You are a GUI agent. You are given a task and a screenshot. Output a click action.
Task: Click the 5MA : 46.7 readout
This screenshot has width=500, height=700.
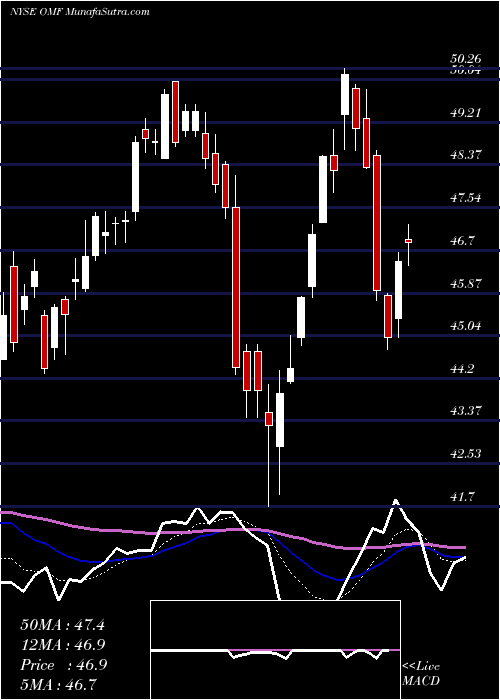(x=58, y=684)
